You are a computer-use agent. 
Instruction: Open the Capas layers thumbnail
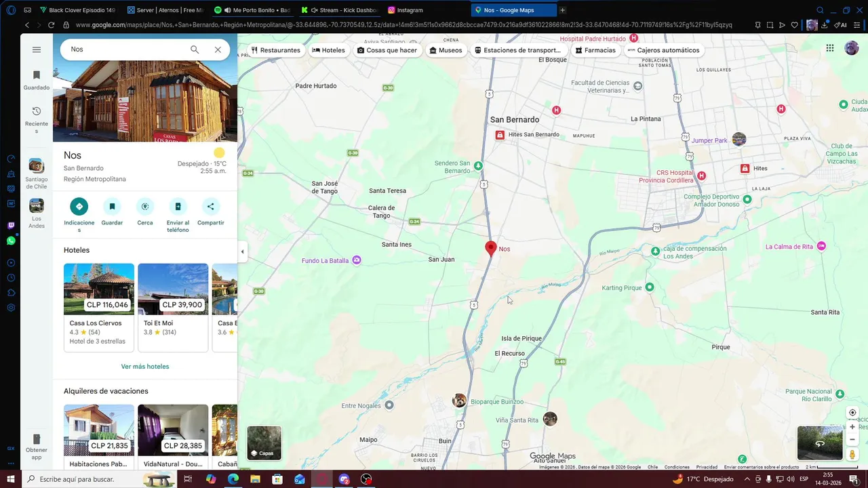tap(264, 443)
